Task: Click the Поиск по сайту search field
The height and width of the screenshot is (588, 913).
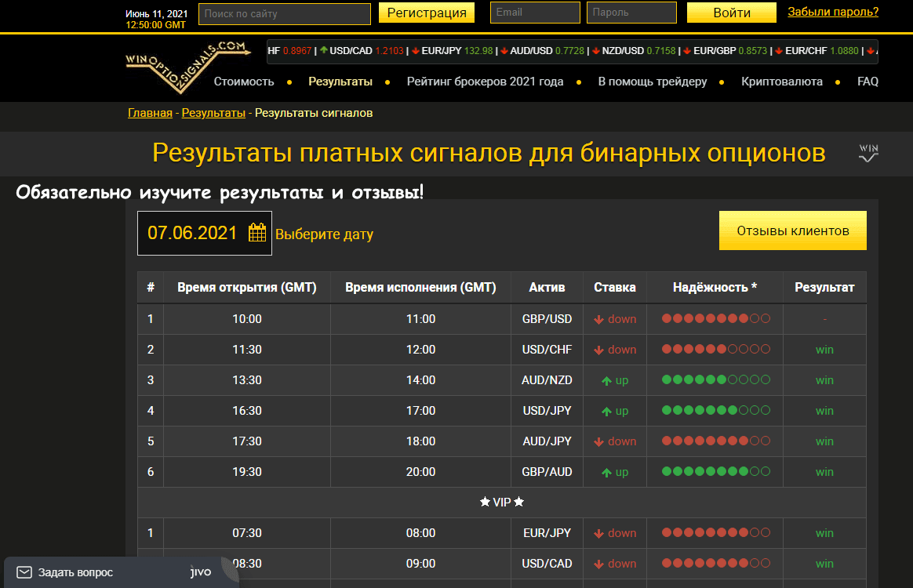Action: coord(285,13)
